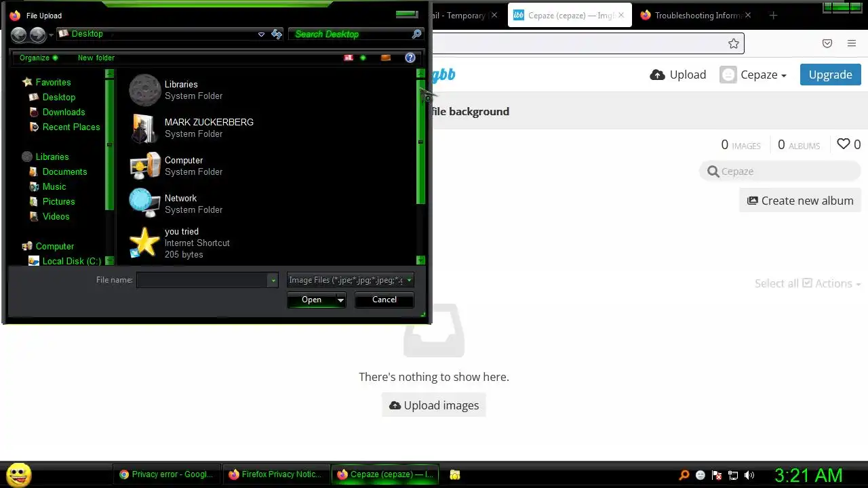
Task: Select the Computer system folder icon in file list
Action: point(144,165)
